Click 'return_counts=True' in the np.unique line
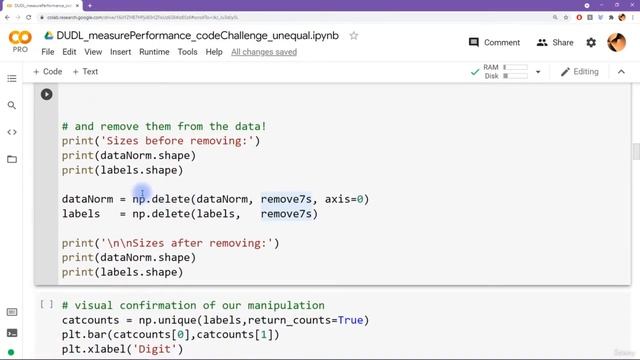The width and height of the screenshot is (640, 360). 305,320
